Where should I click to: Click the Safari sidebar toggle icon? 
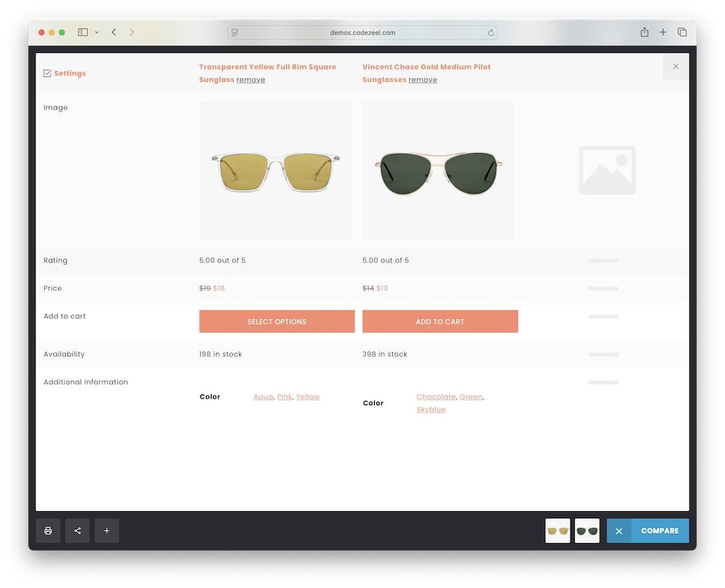pyautogui.click(x=83, y=33)
